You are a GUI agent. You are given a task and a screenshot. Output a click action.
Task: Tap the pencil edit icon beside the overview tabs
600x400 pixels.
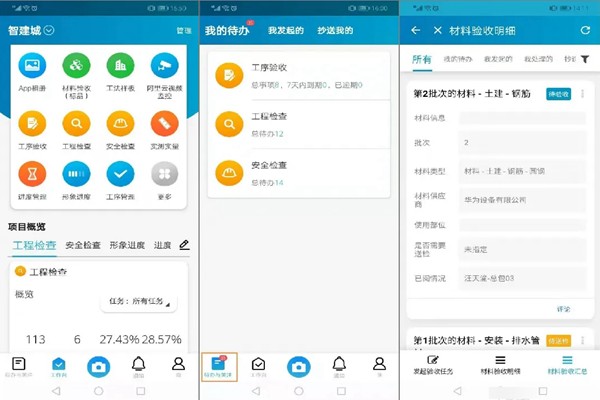coord(184,244)
